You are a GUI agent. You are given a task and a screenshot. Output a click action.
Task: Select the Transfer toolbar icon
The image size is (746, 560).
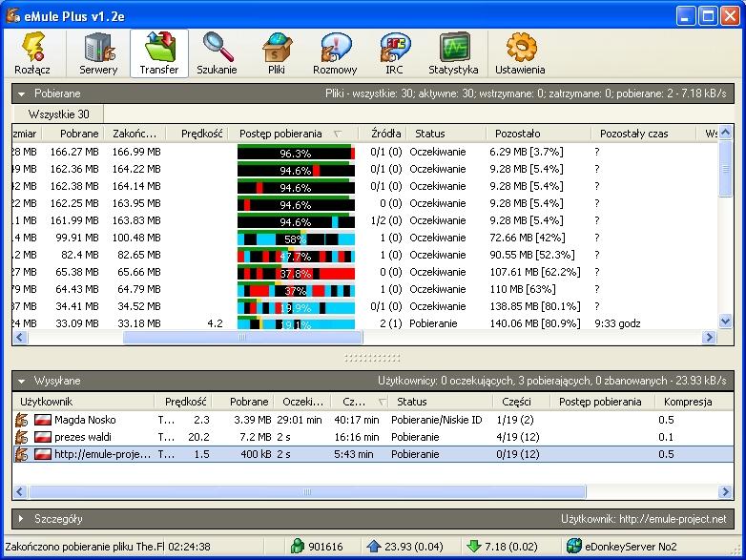159,52
